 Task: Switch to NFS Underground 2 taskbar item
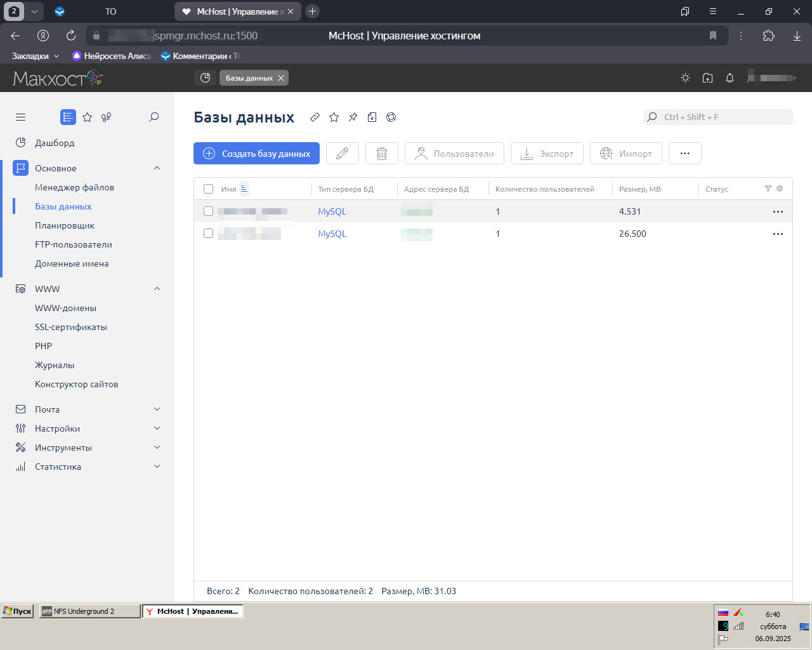[89, 611]
